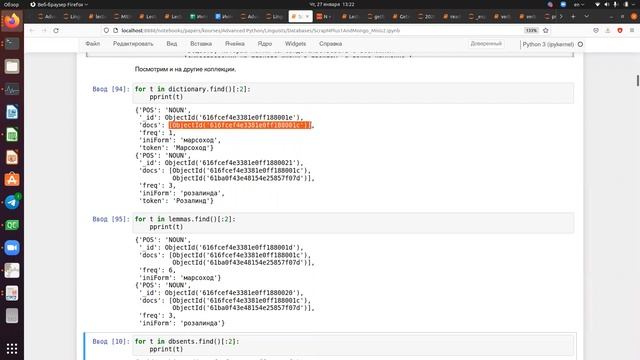The width and height of the screenshot is (640, 360).
Task: Open the Files manager dock icon
Action: pos(12,66)
